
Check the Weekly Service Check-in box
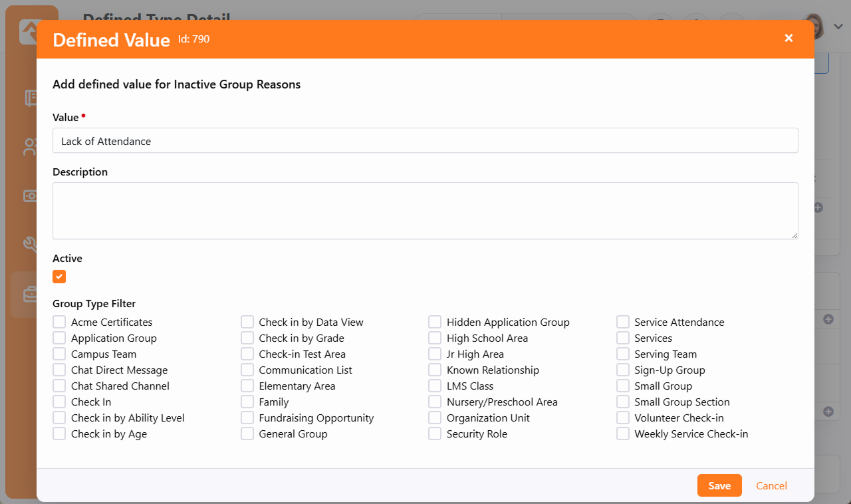pyautogui.click(x=623, y=434)
